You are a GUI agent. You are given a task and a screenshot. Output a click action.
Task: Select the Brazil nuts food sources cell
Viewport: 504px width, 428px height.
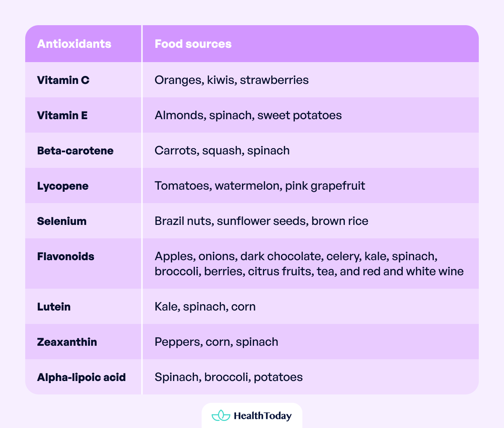pyautogui.click(x=261, y=221)
